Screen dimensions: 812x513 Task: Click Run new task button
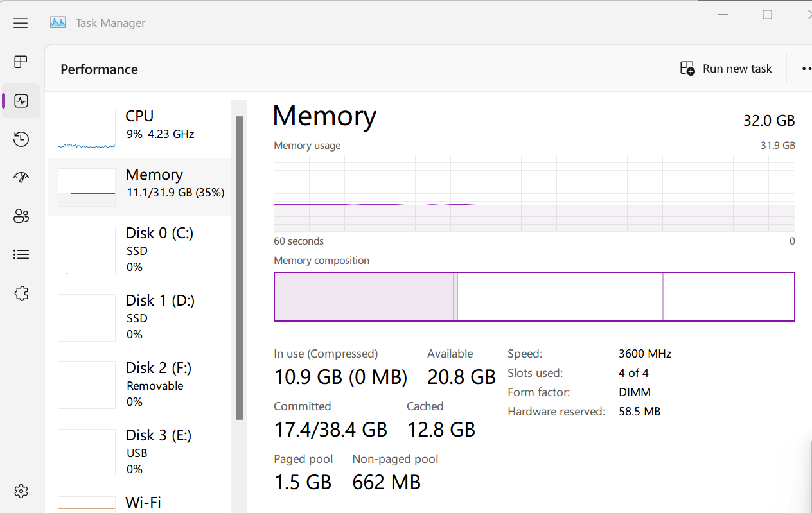tap(726, 69)
